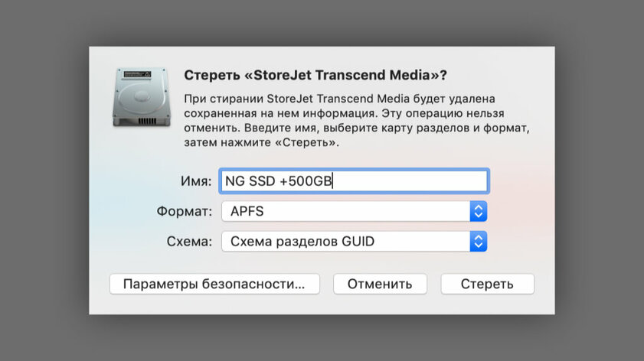
Task: Click the dialog title "Стереть «StoreJet Transcend Media»?"
Action: pos(315,75)
